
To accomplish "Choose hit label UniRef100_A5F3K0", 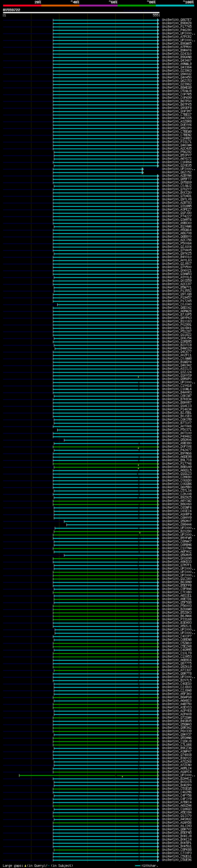I will pos(176,694).
